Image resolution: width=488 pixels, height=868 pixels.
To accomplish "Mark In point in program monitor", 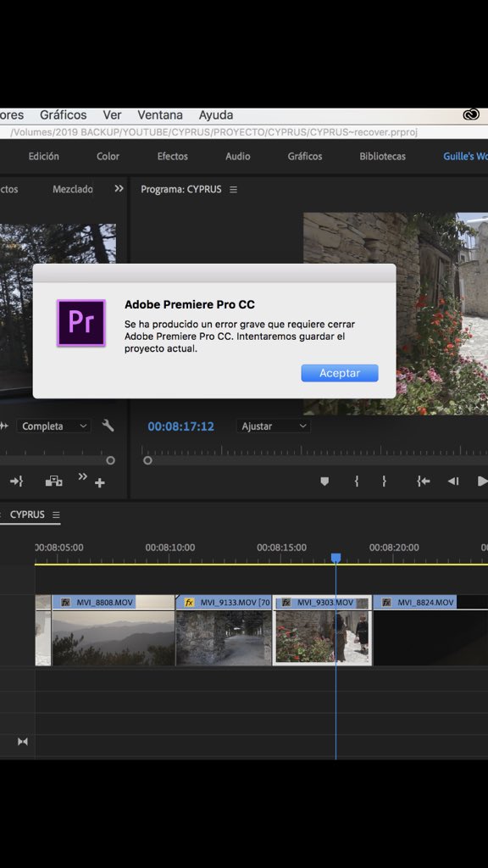I will click(x=357, y=481).
